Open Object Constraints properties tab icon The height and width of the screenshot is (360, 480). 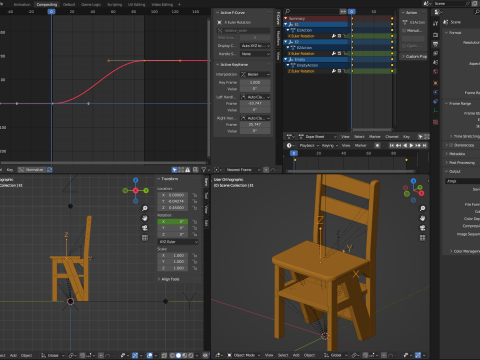tap(435, 101)
